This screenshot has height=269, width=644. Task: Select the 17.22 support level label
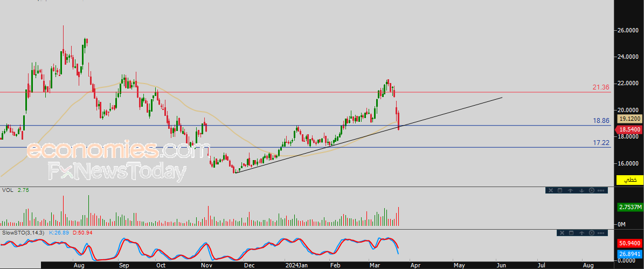point(601,142)
